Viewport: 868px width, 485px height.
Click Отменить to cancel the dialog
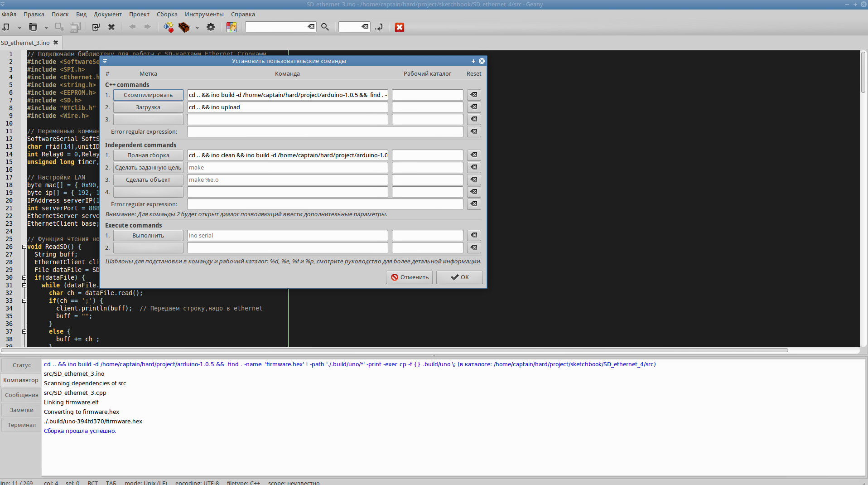point(410,277)
